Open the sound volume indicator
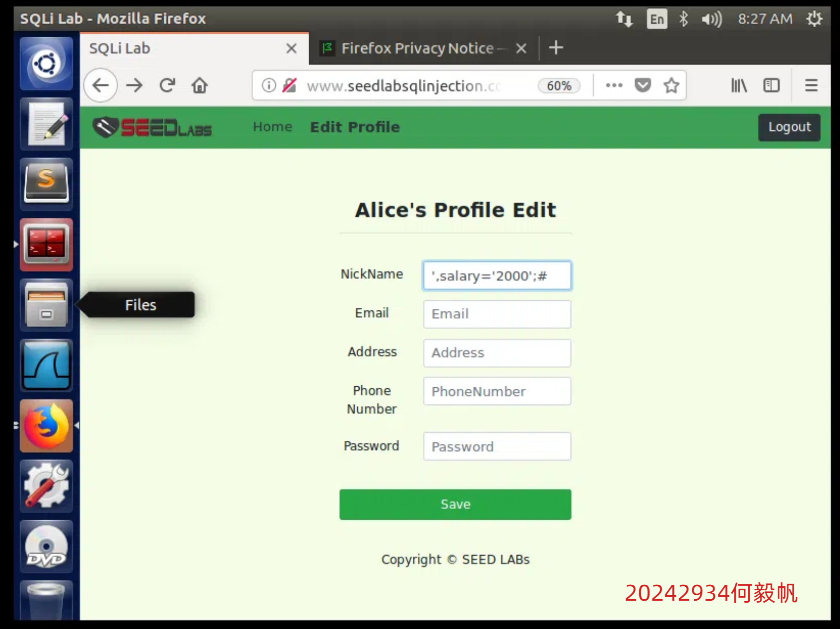 (711, 19)
